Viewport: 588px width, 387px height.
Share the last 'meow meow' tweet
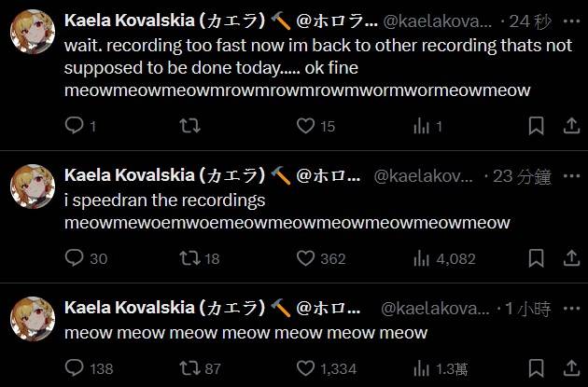click(x=568, y=368)
